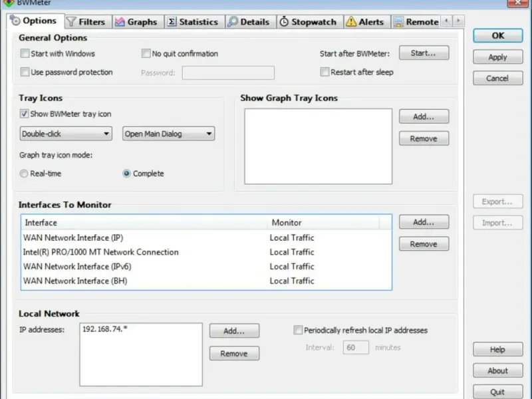Select IP address 192.168.74.* entry

[105, 329]
